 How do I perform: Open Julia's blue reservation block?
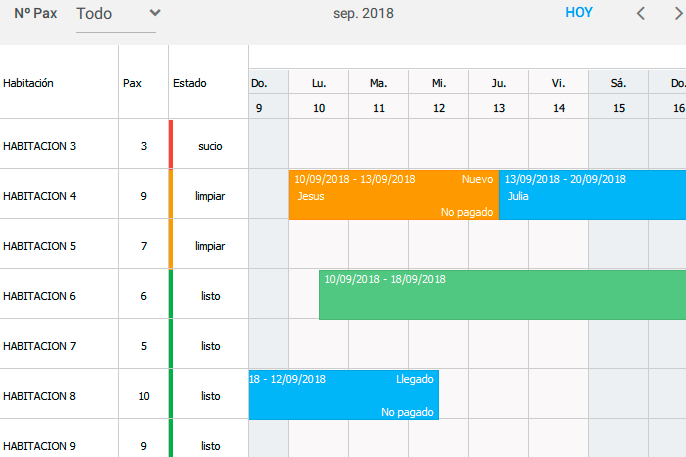tap(592, 195)
